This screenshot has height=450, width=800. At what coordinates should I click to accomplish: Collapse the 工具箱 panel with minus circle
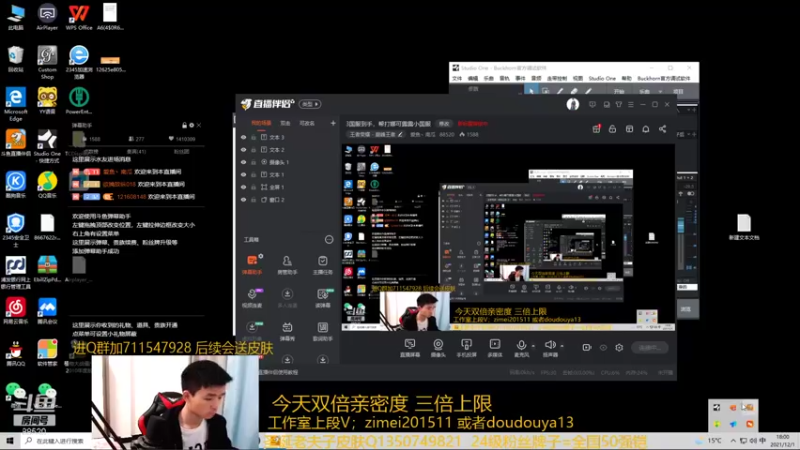pyautogui.click(x=329, y=239)
